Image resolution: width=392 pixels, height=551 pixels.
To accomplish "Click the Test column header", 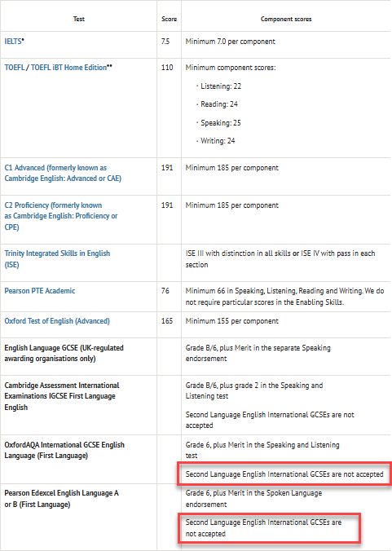I will [79, 19].
